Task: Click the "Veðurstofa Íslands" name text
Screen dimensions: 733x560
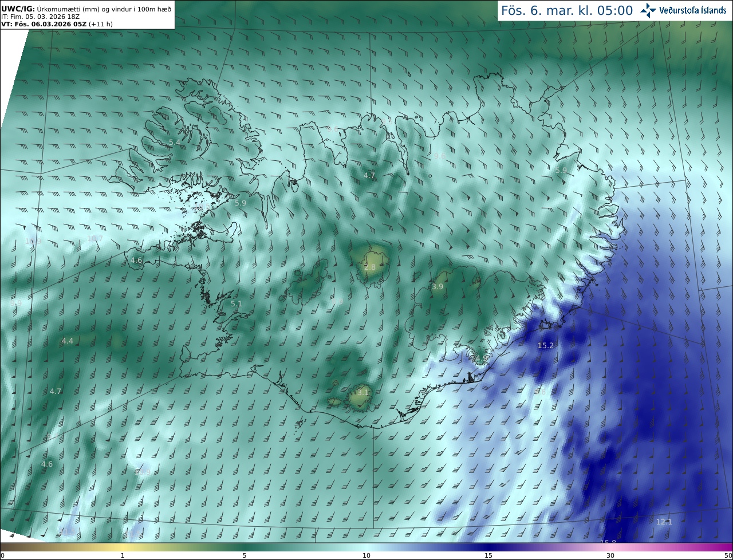Action: 693,10
